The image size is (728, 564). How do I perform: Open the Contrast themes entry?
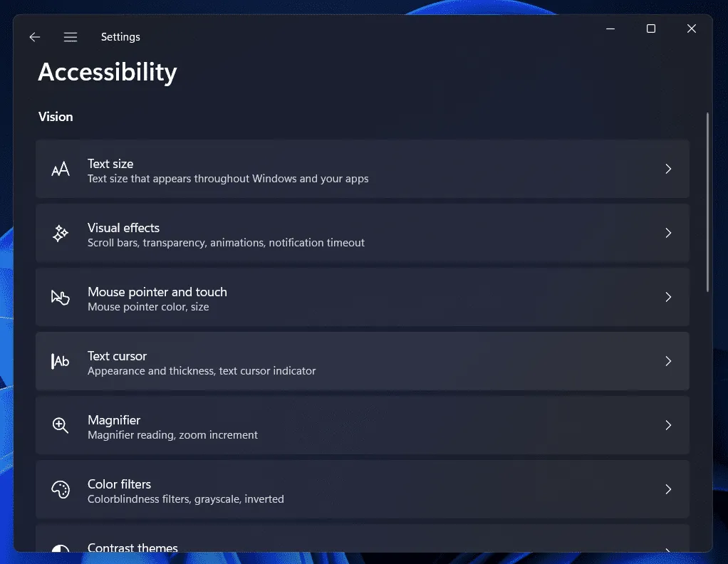tap(363, 538)
